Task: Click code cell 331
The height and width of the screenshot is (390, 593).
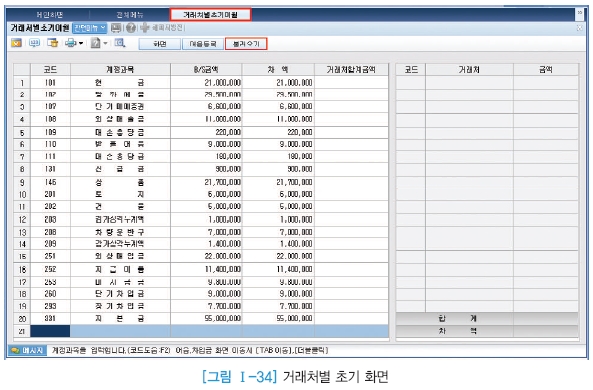Action: [x=50, y=319]
